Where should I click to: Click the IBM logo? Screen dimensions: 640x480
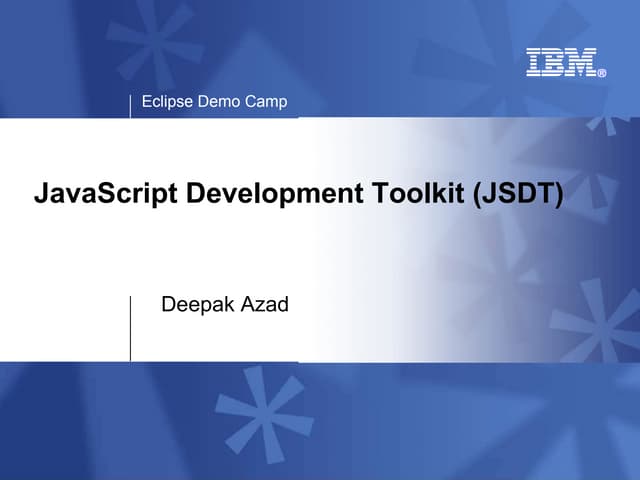coord(560,62)
